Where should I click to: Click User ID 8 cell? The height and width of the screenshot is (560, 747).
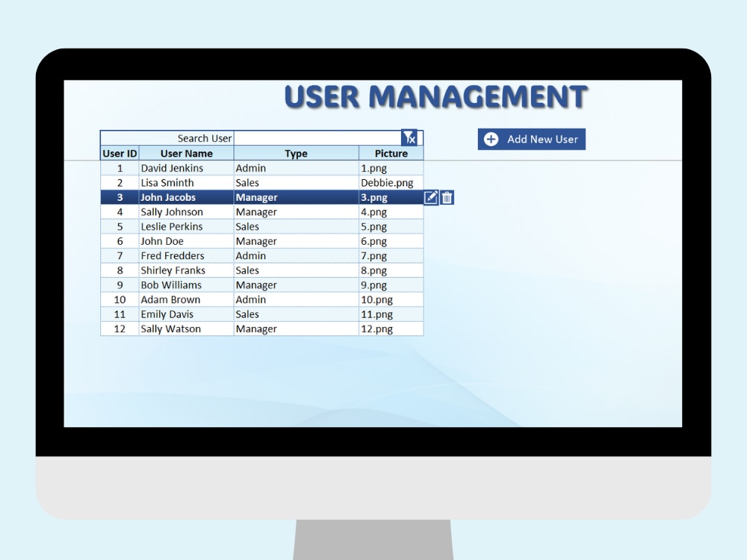click(120, 270)
